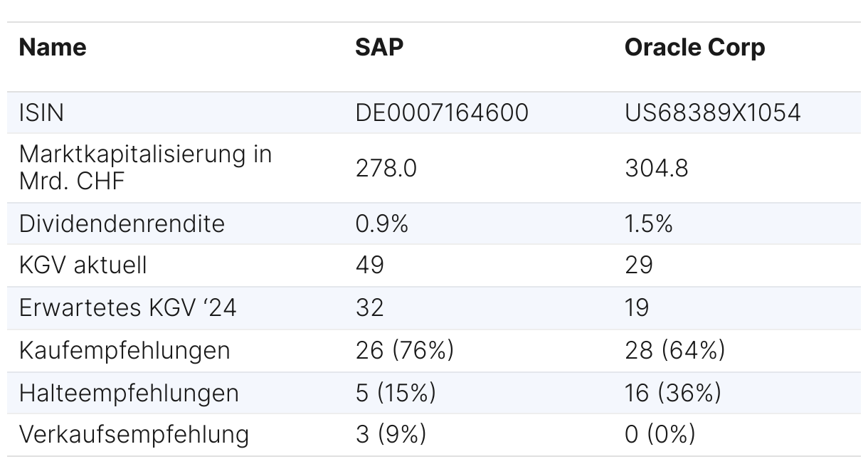Viewport: 868px width, 464px height.
Task: Click SAP Kaufempfehlungen value 26 (76%)
Action: [404, 350]
